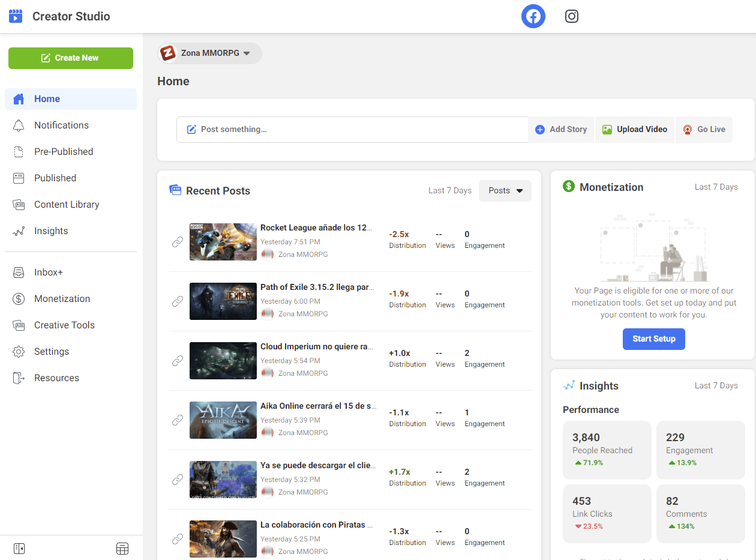
Task: Click the Start Setup button
Action: [653, 339]
